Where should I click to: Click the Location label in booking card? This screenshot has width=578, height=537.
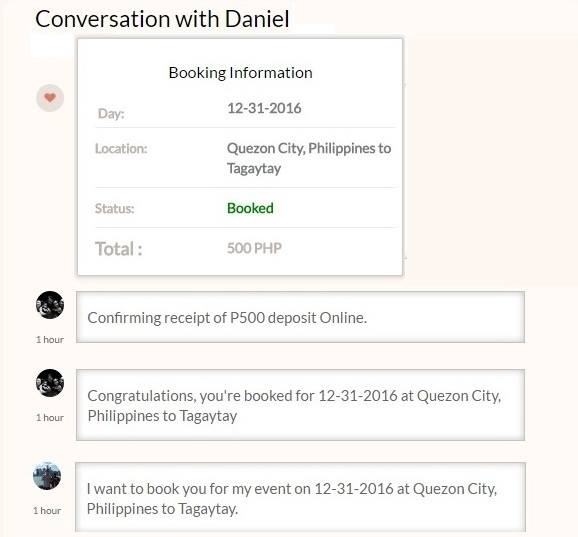click(x=121, y=149)
